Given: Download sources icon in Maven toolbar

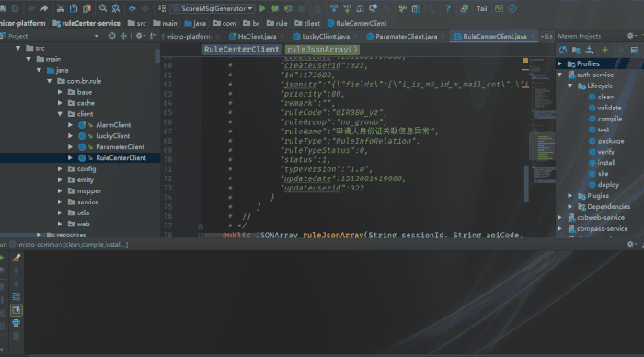Looking at the screenshot, I should click(590, 50).
